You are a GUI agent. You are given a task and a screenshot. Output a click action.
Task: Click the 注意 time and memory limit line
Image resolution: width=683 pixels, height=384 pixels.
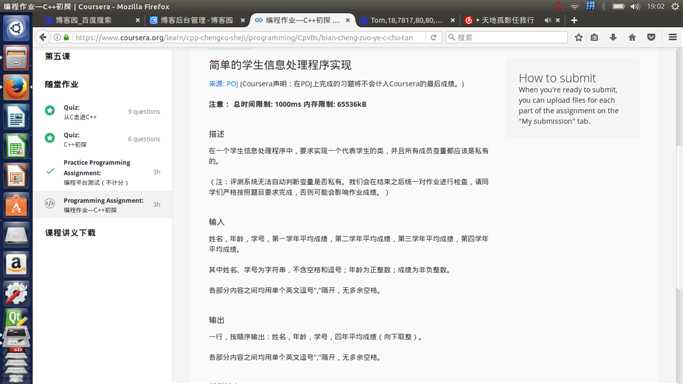(287, 104)
